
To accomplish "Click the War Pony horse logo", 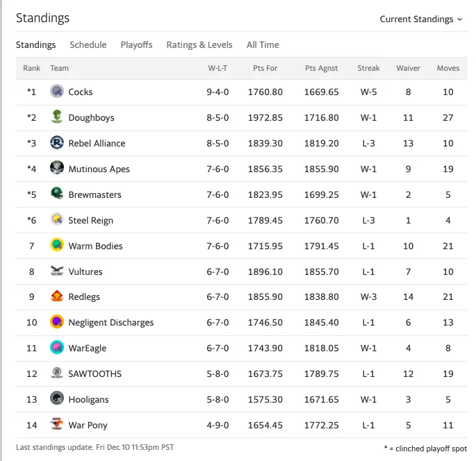I will pos(57,425).
